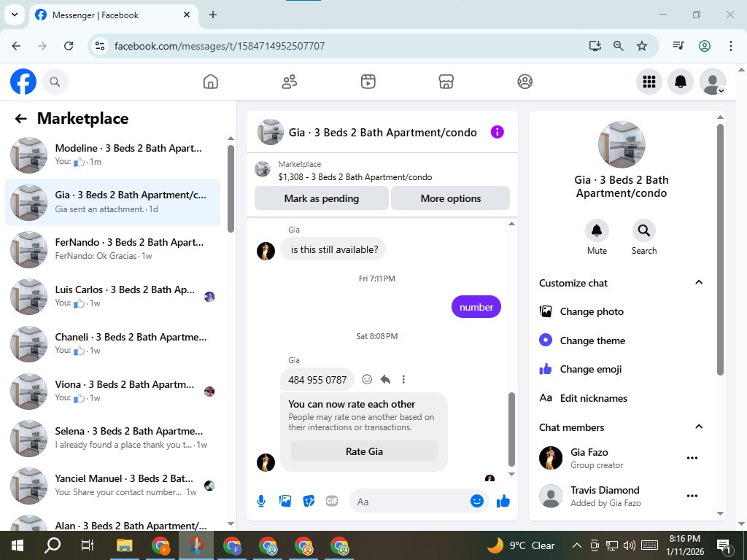Click the Facebook logo home icon
Image resolution: width=747 pixels, height=560 pixels.
(x=23, y=82)
